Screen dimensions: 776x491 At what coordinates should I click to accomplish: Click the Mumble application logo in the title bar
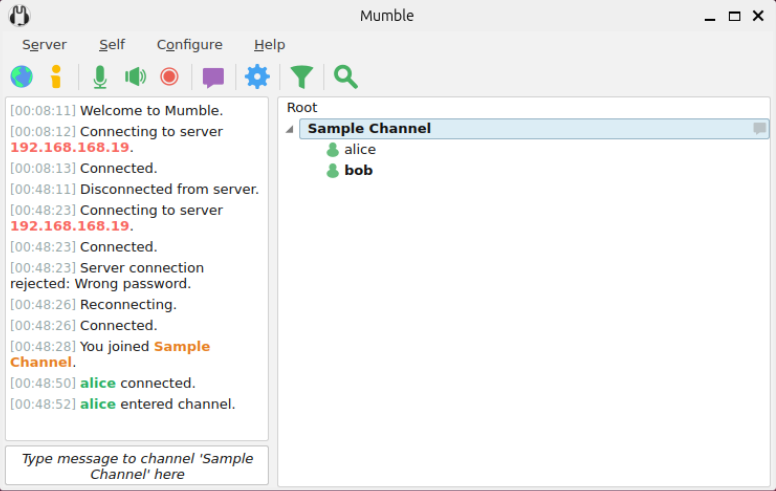click(x=19, y=15)
